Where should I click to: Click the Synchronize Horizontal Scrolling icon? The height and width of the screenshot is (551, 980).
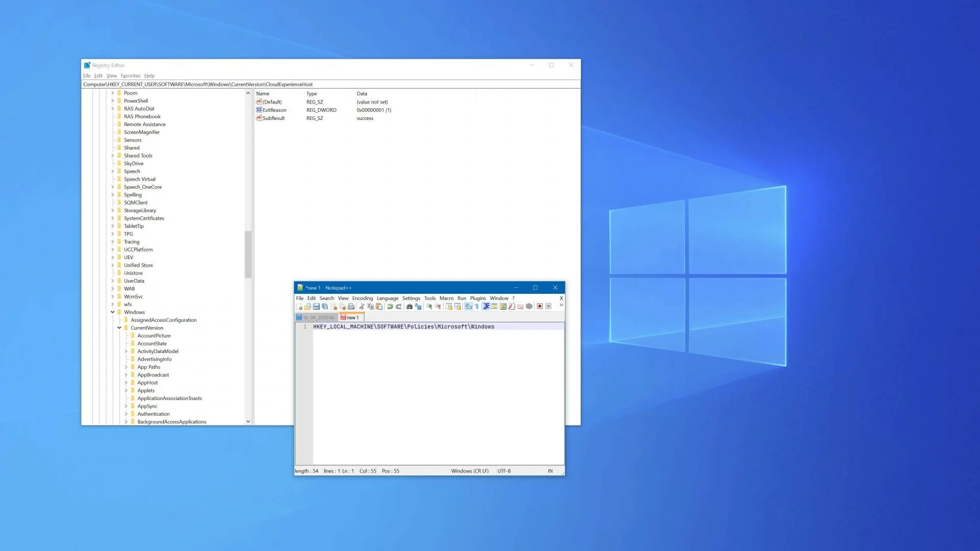457,306
